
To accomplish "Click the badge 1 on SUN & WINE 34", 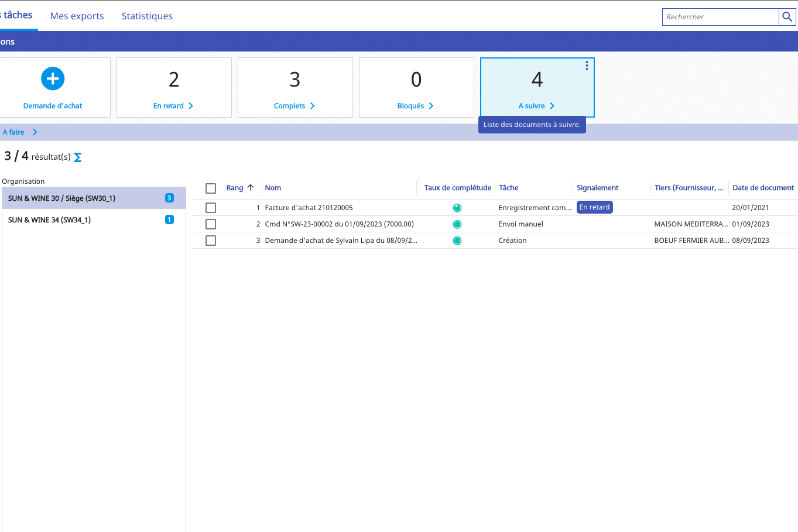I will [169, 219].
